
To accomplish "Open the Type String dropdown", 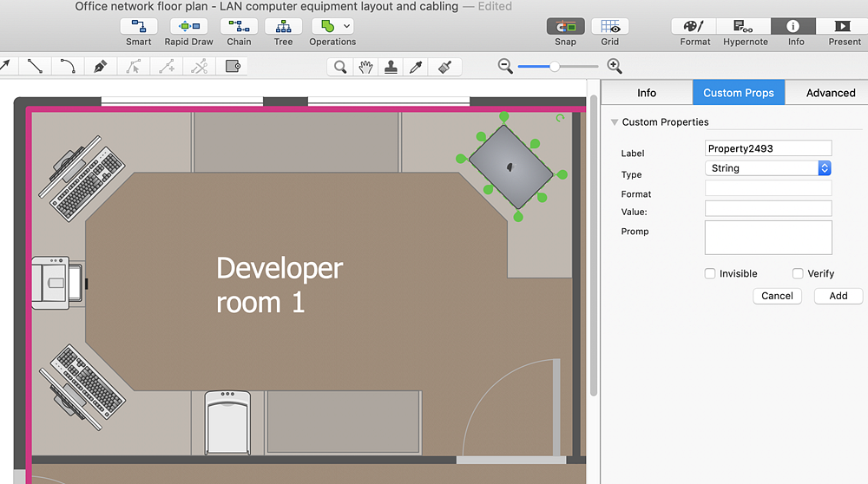I will (768, 168).
